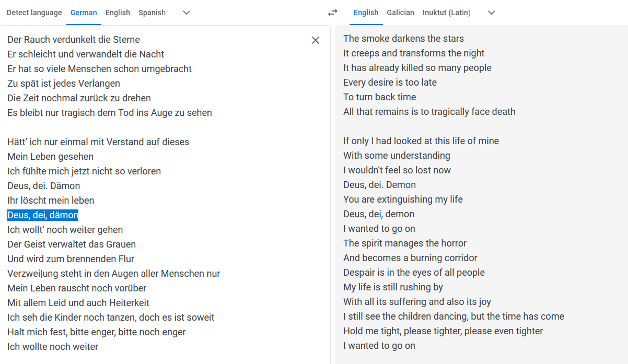The height and width of the screenshot is (364, 628).
Task: Click the source line "Ich wollte noch weiter"
Action: click(53, 347)
